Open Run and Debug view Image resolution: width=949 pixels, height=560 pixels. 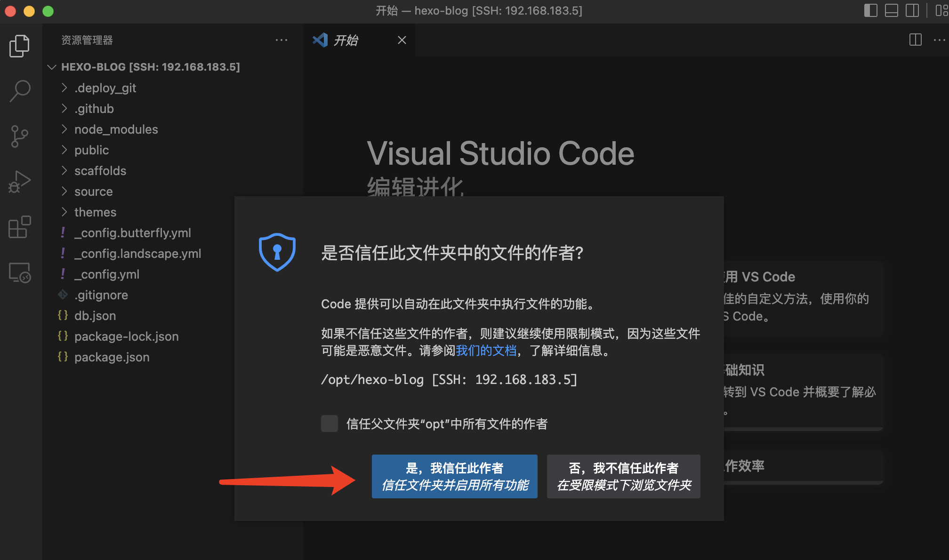(19, 182)
